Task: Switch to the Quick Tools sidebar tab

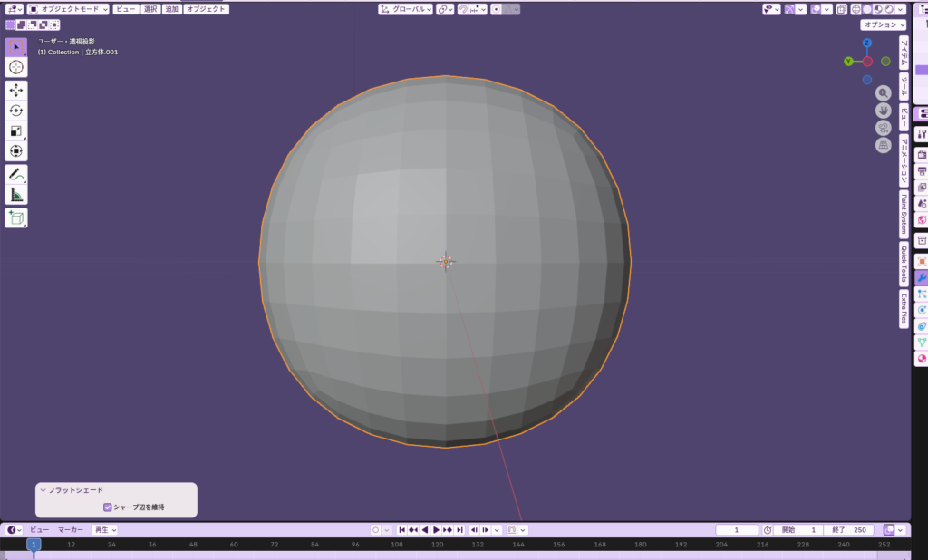Action: tap(904, 264)
